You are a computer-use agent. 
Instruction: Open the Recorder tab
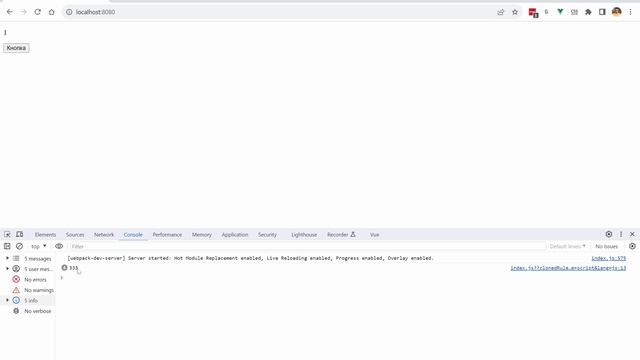341,235
